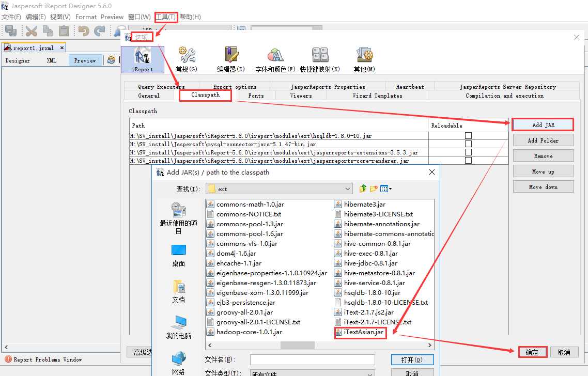Switch to the Compilation and execution tab
588x376 pixels.
504,96
